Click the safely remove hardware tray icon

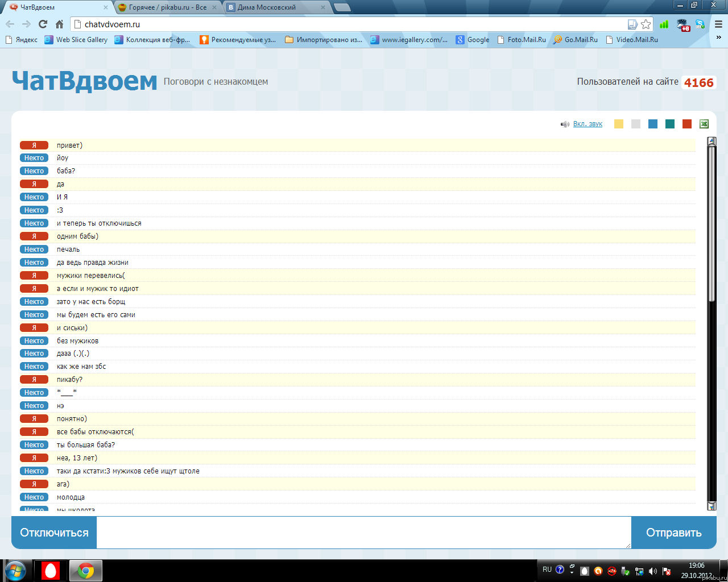click(625, 571)
